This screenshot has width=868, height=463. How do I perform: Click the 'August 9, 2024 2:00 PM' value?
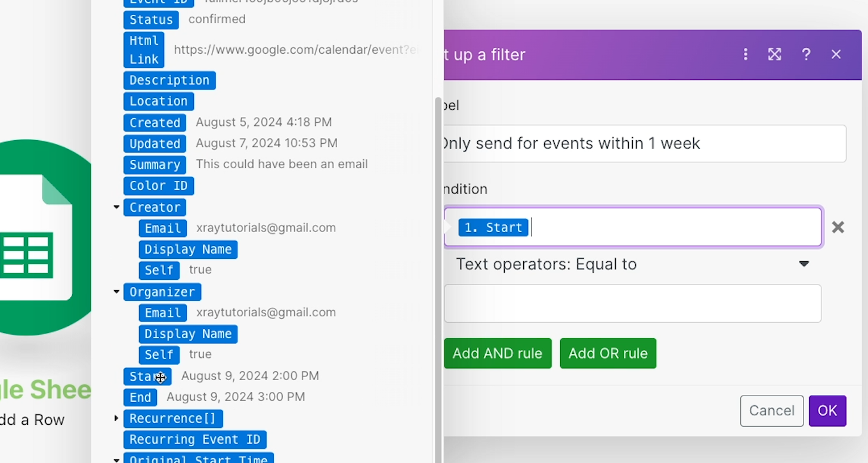250,376
